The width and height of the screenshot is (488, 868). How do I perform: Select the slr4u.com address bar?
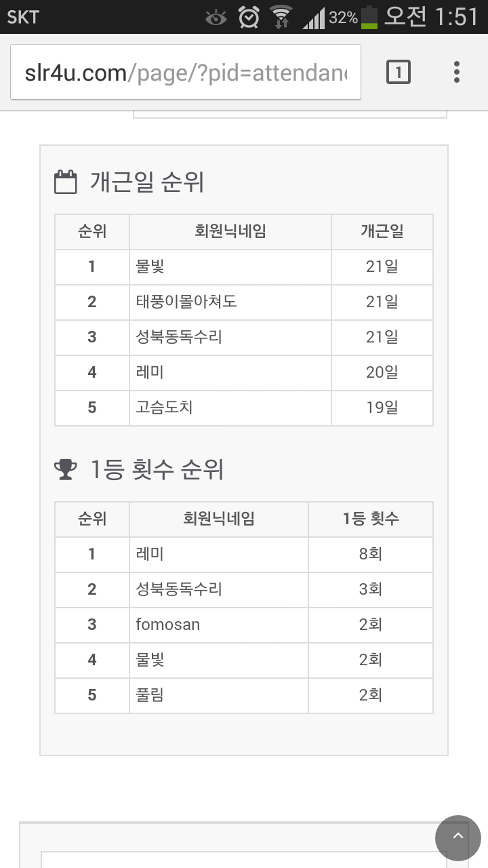click(186, 73)
